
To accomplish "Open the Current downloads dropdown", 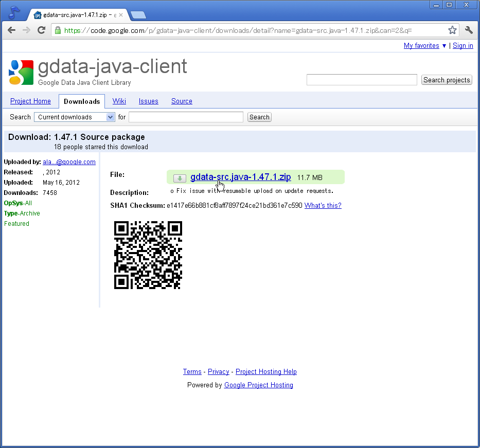I will pyautogui.click(x=75, y=117).
